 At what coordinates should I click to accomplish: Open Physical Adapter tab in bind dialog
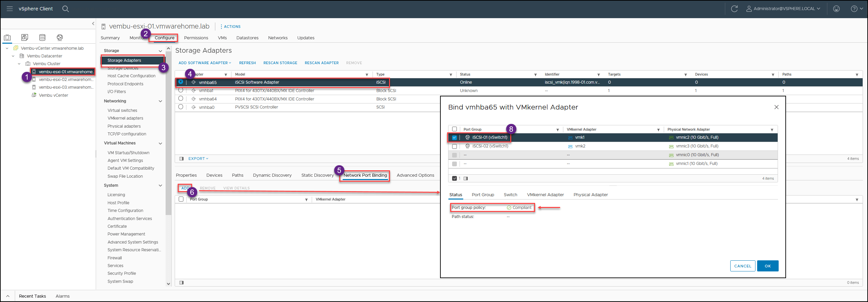tap(591, 195)
